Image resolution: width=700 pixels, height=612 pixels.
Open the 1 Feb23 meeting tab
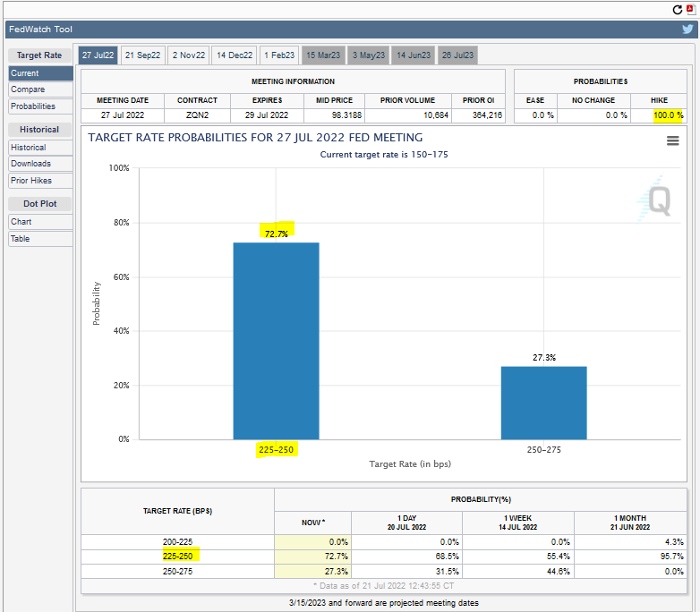[x=279, y=55]
